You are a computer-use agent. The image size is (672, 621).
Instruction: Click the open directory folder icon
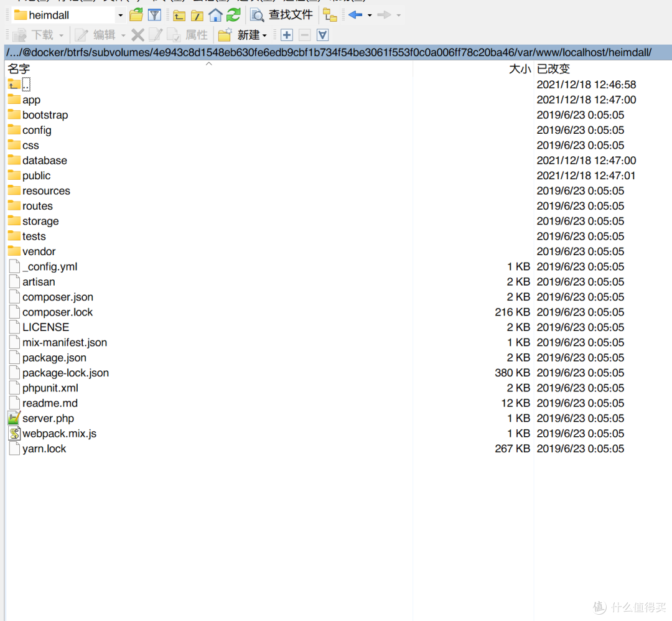(x=136, y=15)
